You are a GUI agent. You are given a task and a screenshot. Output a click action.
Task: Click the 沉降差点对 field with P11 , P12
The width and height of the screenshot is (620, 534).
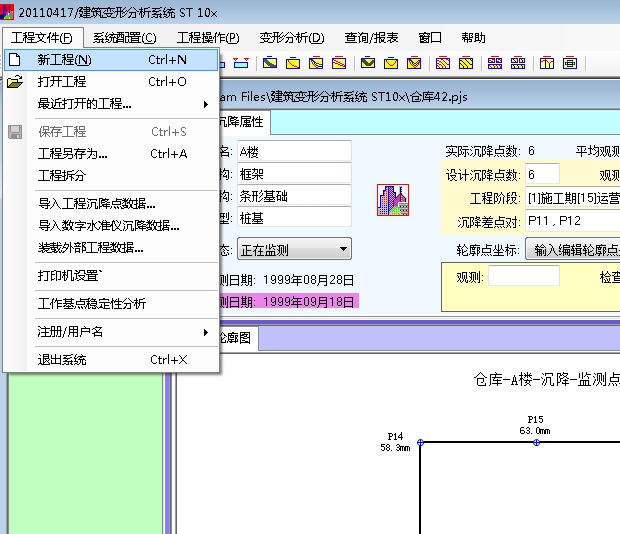tap(573, 221)
